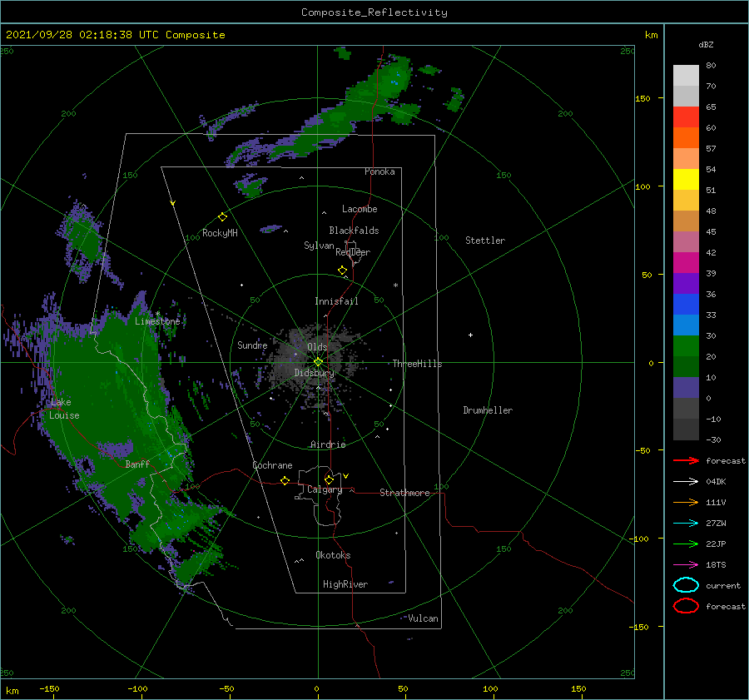Click the magenta 18TS arrow legend icon
Image resolution: width=749 pixels, height=700 pixels.
(x=686, y=565)
